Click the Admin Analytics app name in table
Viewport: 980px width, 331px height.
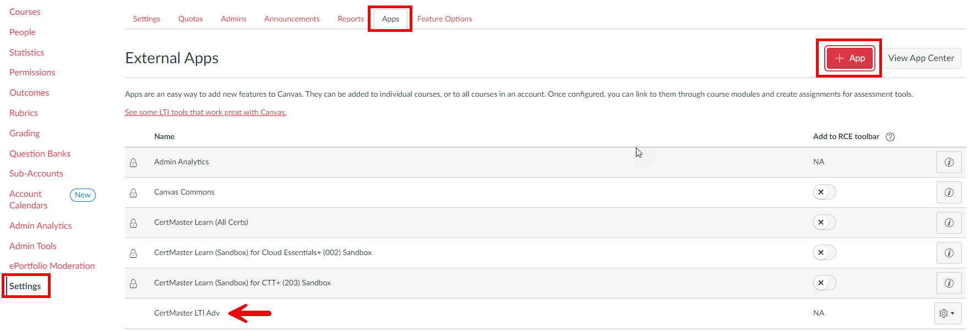[x=182, y=162]
